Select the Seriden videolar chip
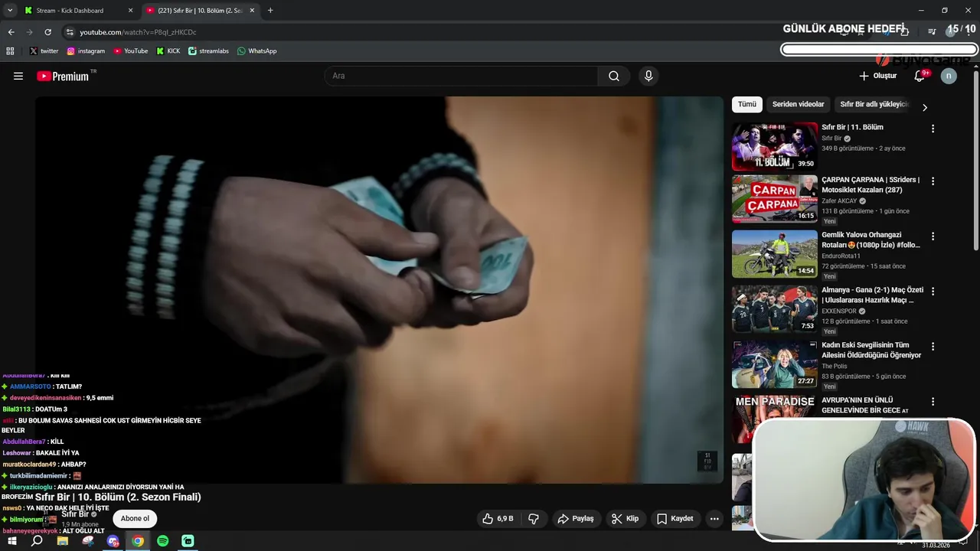Image resolution: width=980 pixels, height=551 pixels. [x=798, y=104]
